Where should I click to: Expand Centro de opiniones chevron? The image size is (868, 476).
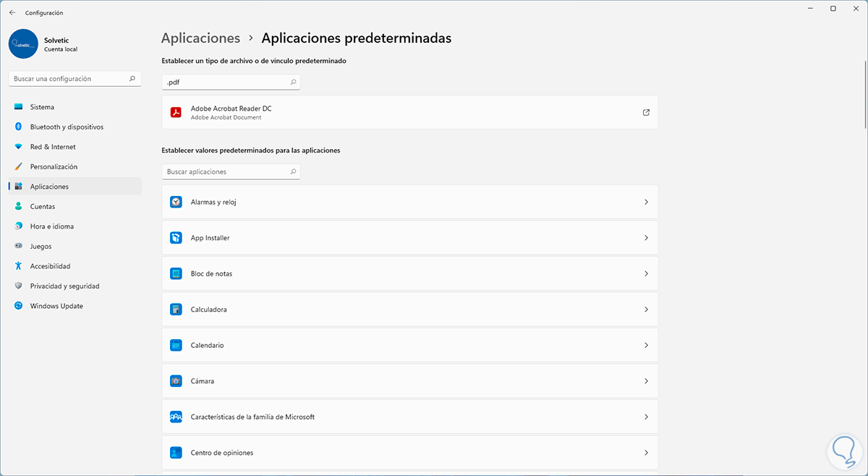[646, 453]
